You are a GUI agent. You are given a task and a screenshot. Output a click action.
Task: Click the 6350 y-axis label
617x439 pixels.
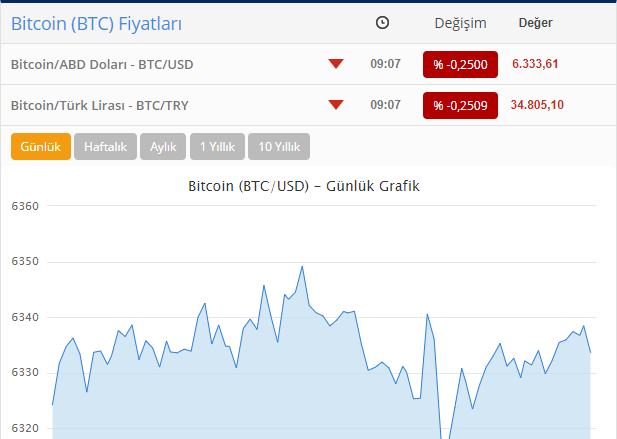pos(25,261)
